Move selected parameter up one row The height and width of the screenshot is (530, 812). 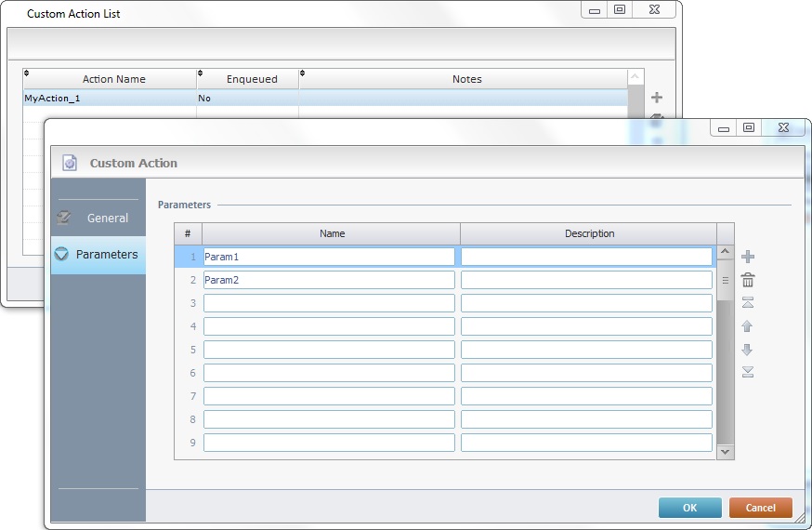pos(748,326)
